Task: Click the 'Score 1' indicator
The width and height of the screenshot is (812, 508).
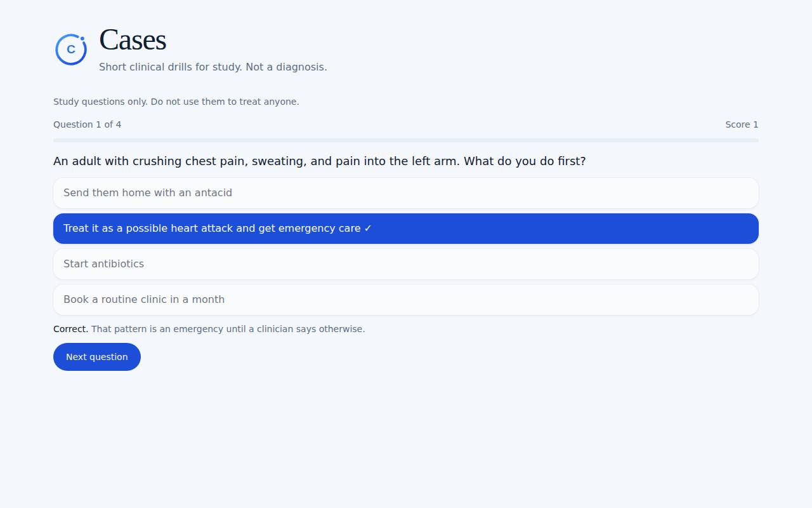Action: pyautogui.click(x=742, y=124)
